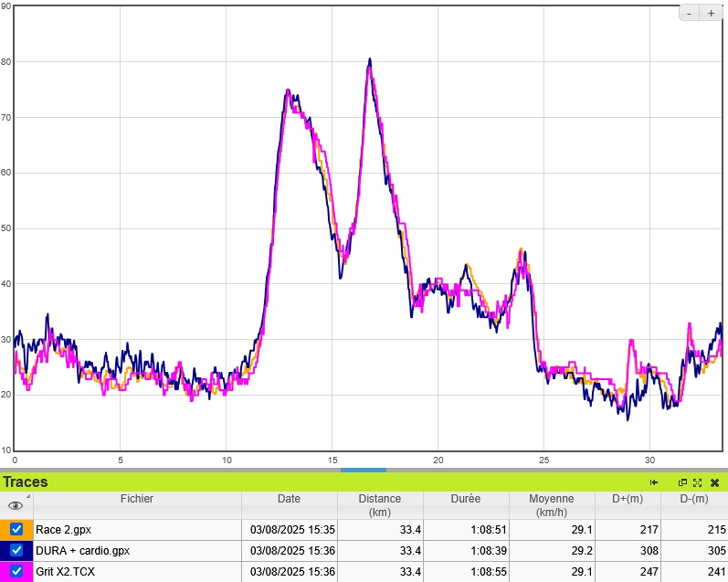Click the Moyenne (km/h) column header
Screen dimensions: 728x582
coord(552,505)
